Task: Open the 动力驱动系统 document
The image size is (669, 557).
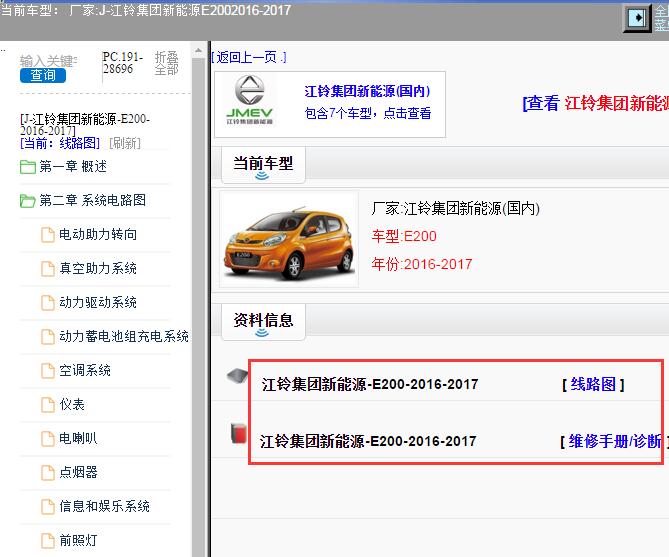Action: point(98,303)
